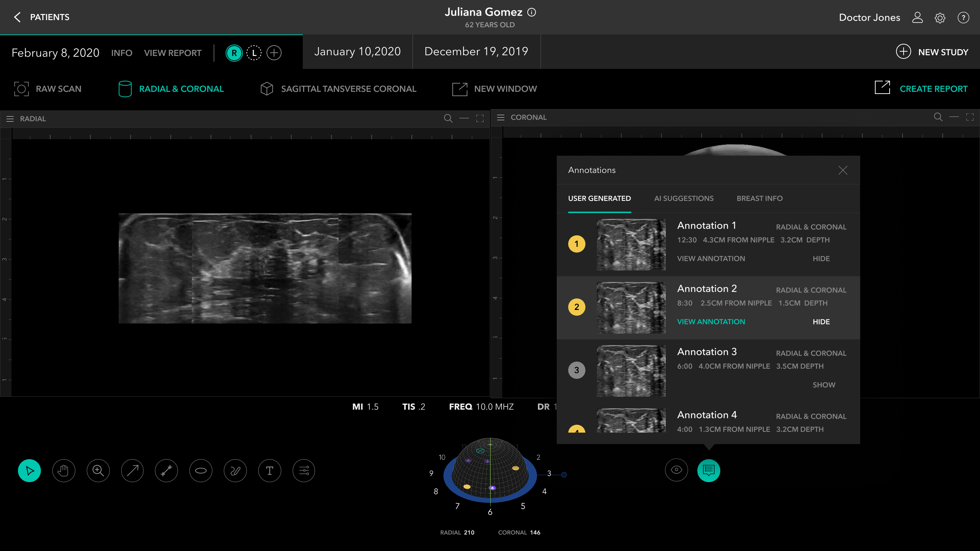Hide Annotation 2
The width and height of the screenshot is (980, 551).
click(821, 321)
